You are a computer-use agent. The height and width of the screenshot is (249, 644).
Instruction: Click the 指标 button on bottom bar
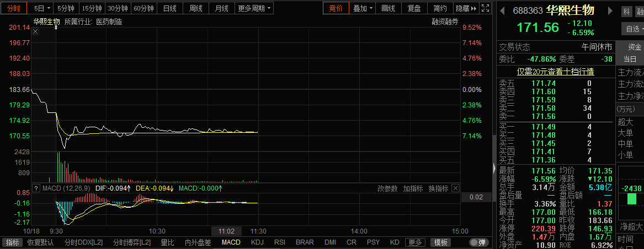12,242
